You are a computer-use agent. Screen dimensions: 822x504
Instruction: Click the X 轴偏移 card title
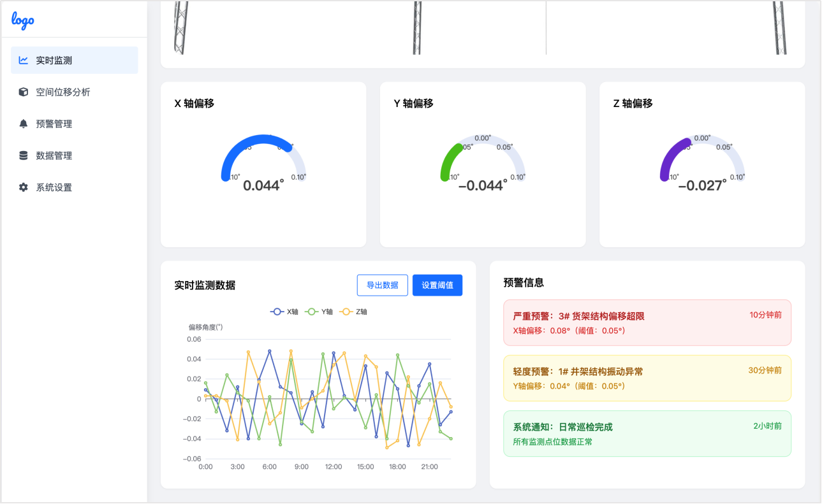(194, 103)
